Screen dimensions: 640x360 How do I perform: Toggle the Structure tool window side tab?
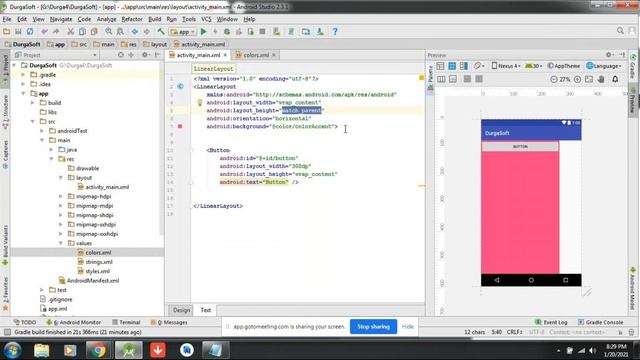5,112
